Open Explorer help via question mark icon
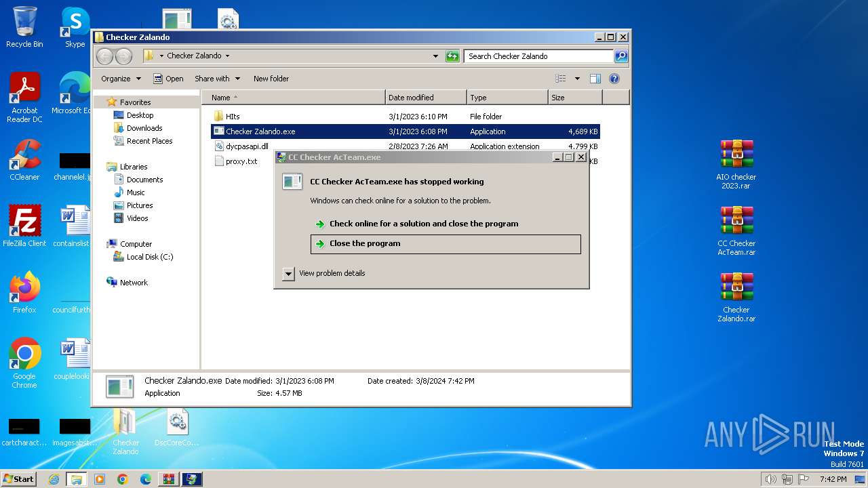 614,79
